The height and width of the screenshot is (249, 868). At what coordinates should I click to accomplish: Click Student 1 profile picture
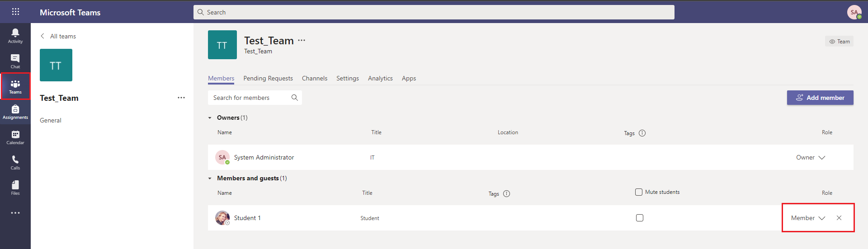click(222, 218)
